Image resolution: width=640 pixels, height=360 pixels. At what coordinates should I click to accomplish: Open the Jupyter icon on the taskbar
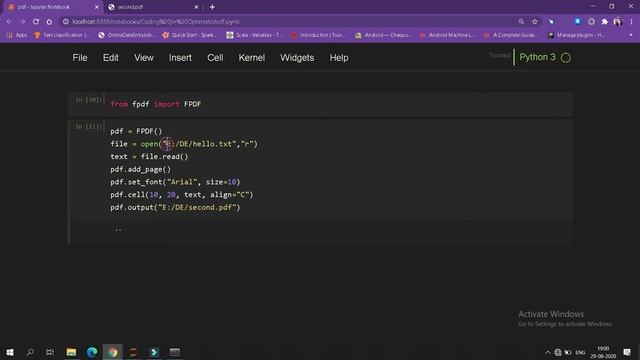tap(133, 352)
